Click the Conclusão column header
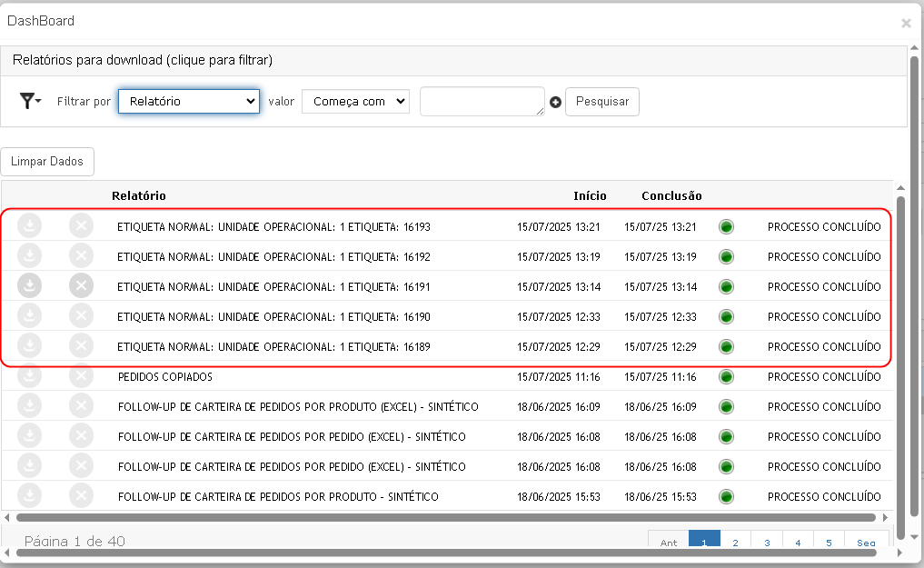The height and width of the screenshot is (568, 924). (x=671, y=195)
